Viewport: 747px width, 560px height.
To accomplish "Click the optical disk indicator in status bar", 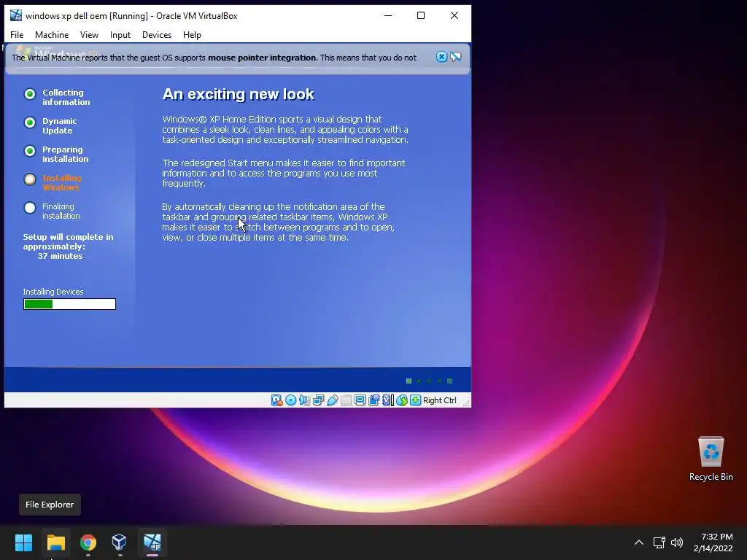I will pos(290,400).
